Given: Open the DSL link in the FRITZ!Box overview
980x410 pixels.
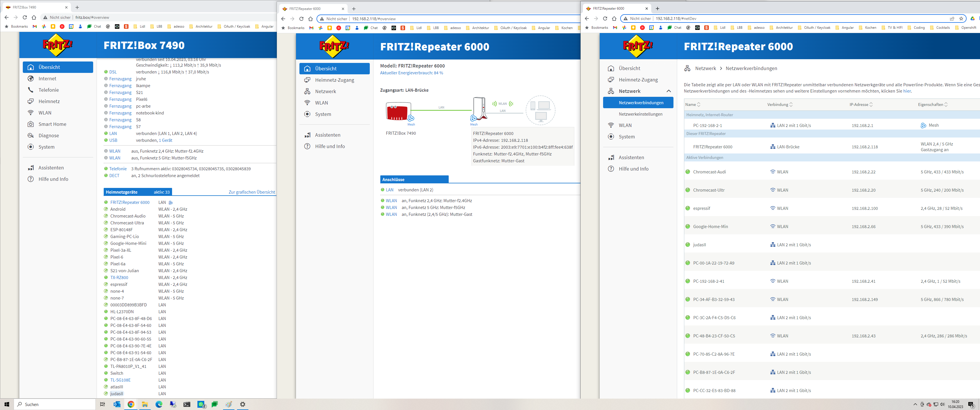Looking at the screenshot, I should point(113,72).
